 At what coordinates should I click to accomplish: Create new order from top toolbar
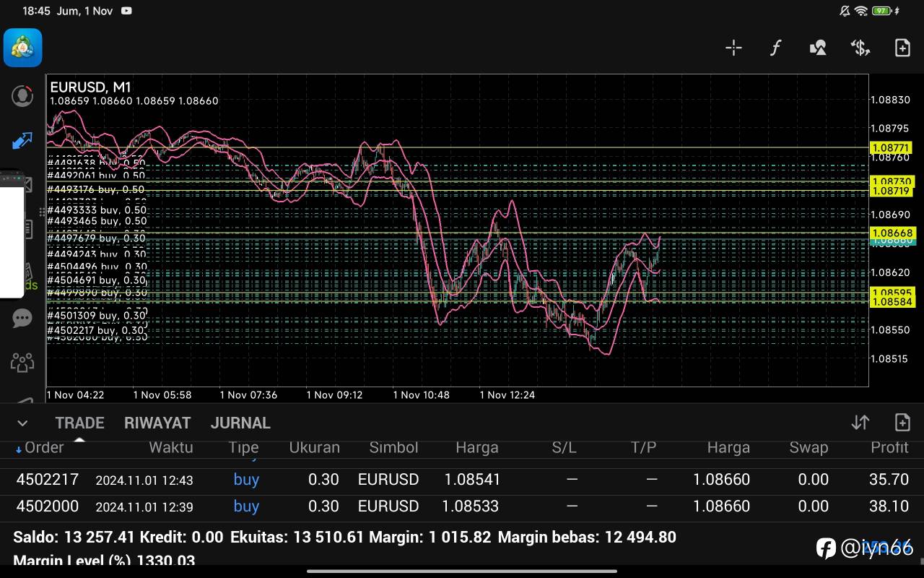[x=902, y=48]
